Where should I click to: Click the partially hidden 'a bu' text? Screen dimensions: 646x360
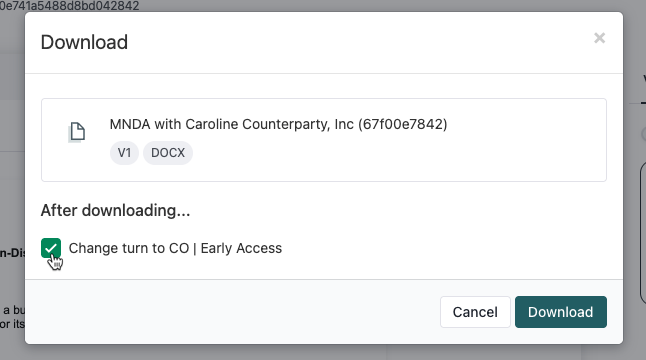(x=14, y=310)
